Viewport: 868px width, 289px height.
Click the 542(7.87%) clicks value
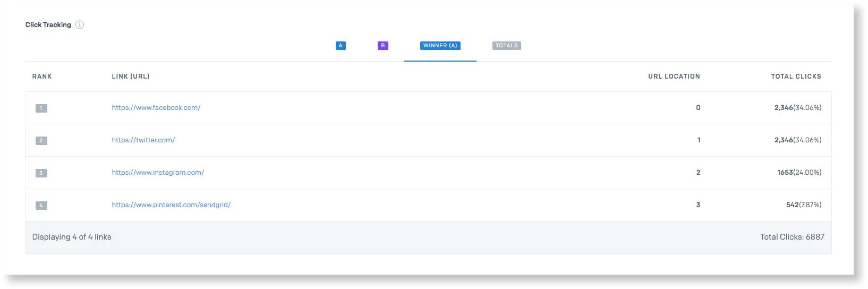coord(804,205)
